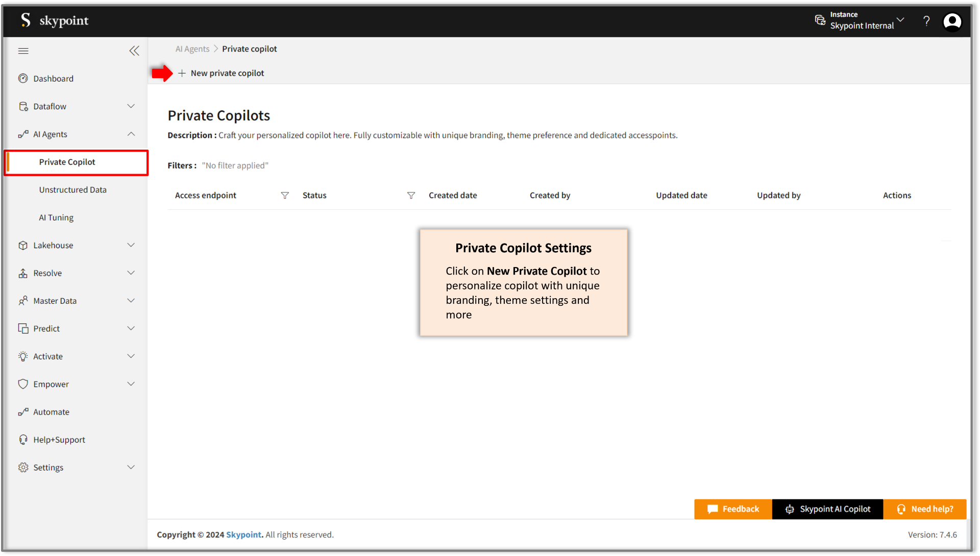Click the Feedback button label
Screen dimensions: 980x556
[741, 509]
